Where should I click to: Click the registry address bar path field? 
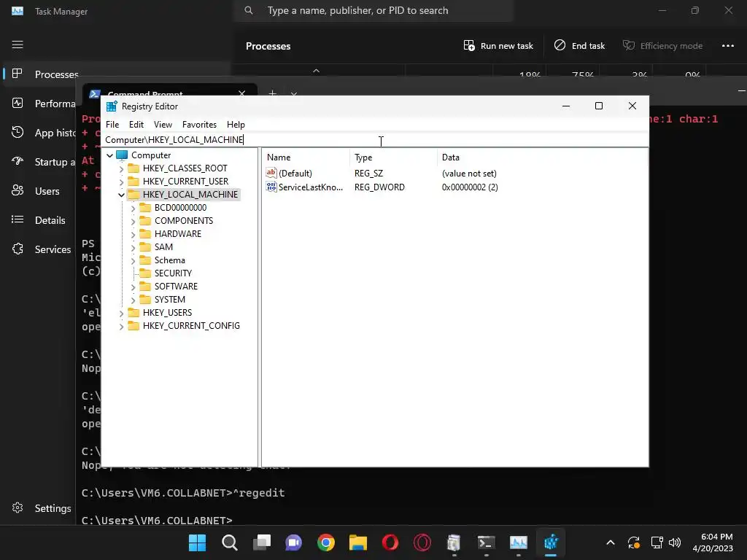pos(375,139)
